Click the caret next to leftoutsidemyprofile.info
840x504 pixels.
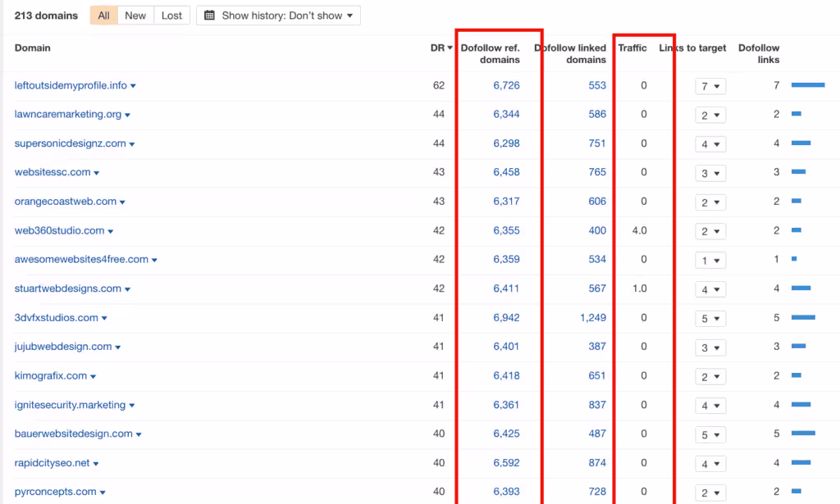[133, 86]
